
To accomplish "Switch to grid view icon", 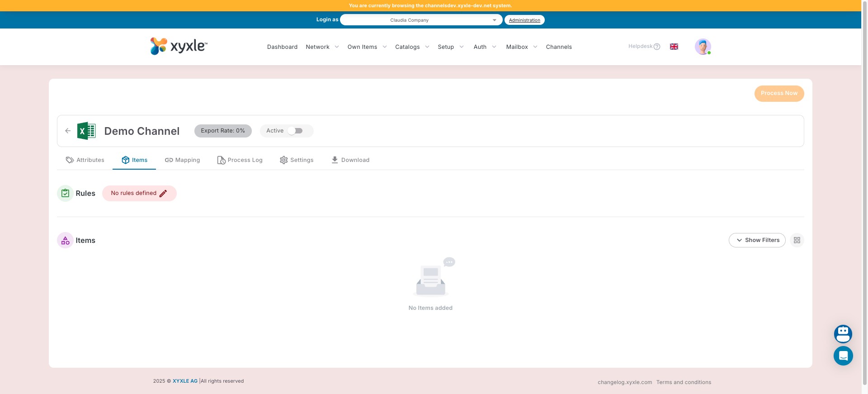I will pyautogui.click(x=797, y=240).
